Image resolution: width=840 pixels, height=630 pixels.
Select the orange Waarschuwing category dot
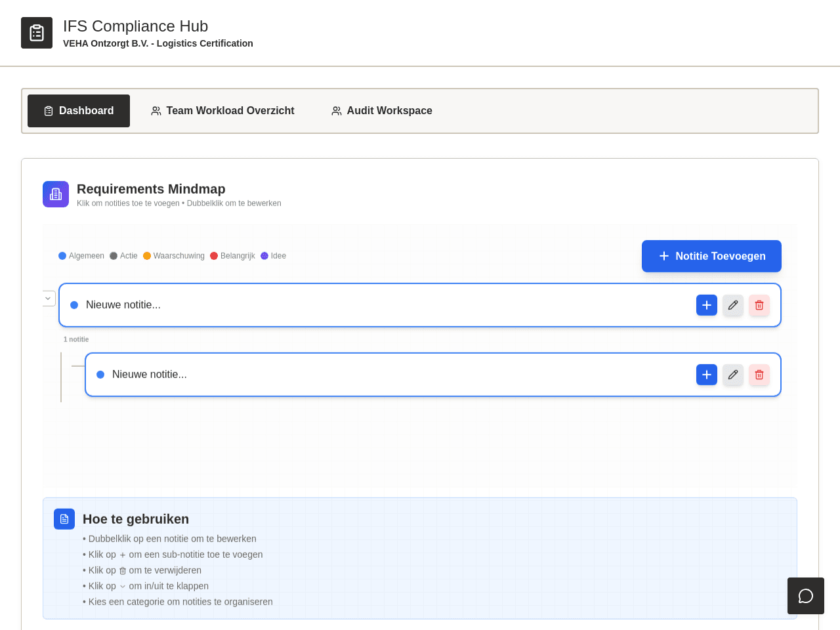coord(147,256)
